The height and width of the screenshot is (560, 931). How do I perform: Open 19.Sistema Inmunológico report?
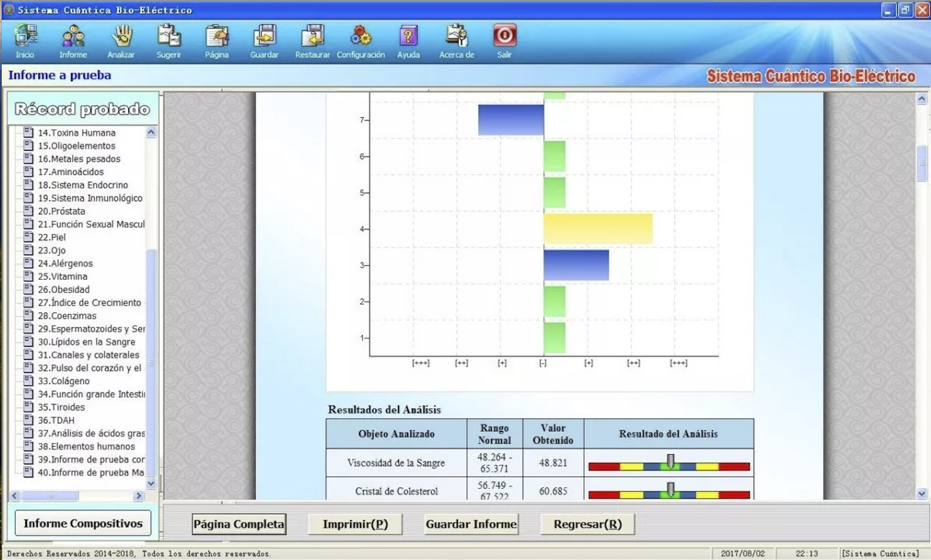click(90, 198)
